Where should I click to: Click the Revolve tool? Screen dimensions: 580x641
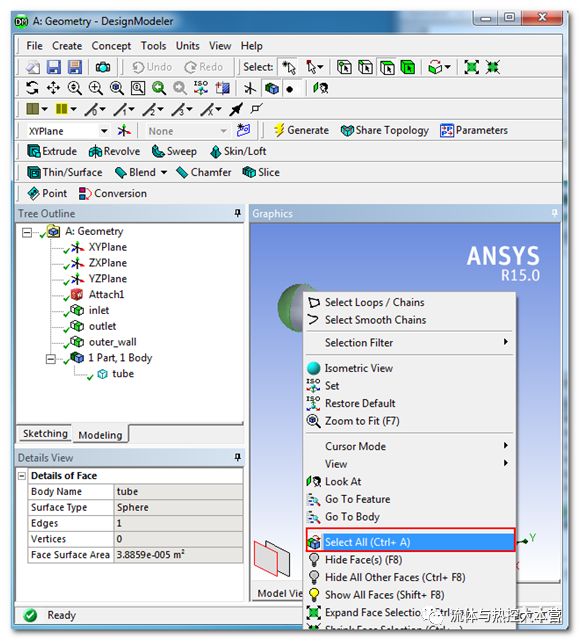[x=114, y=152]
